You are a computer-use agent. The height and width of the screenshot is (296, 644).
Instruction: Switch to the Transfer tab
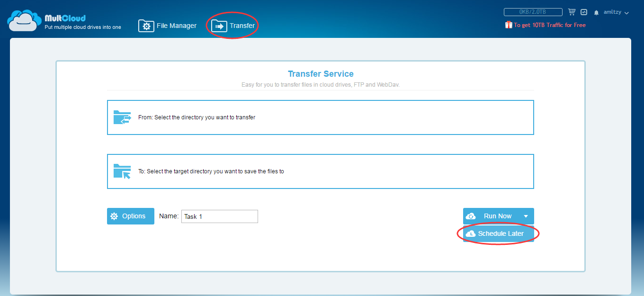233,26
